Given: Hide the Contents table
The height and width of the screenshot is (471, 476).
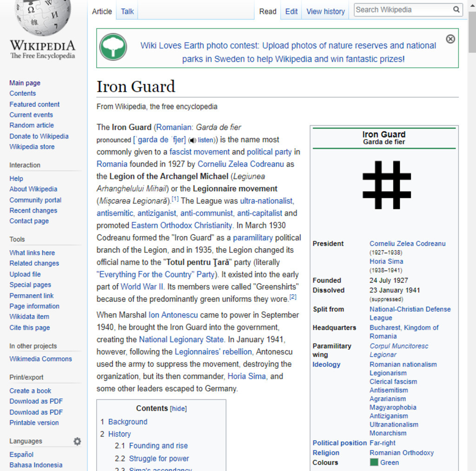Looking at the screenshot, I should [178, 409].
